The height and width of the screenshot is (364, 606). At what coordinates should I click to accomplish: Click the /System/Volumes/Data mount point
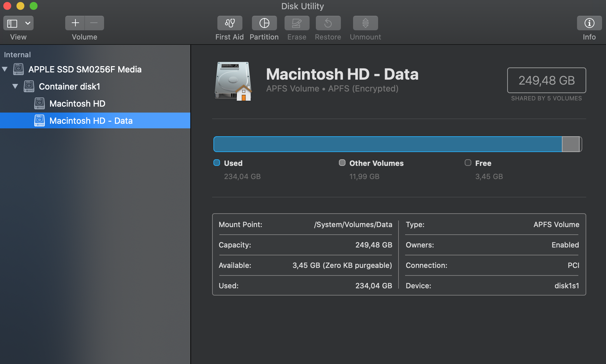point(353,225)
